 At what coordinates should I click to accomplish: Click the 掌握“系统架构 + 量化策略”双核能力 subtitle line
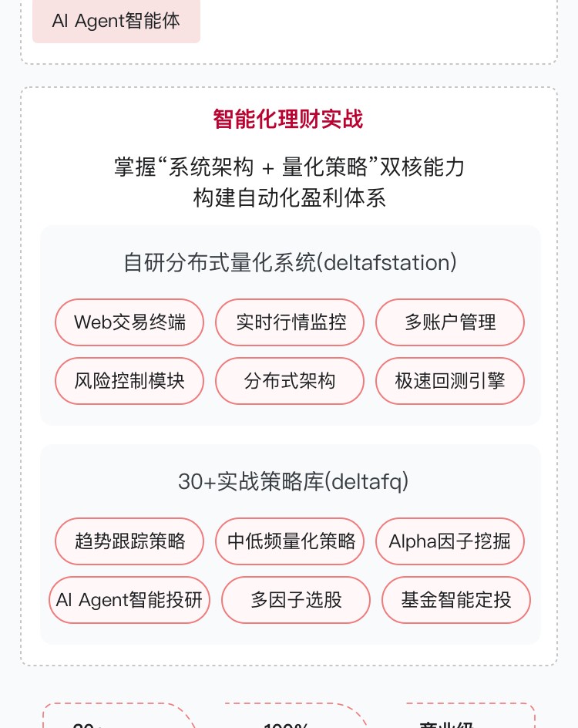289,167
